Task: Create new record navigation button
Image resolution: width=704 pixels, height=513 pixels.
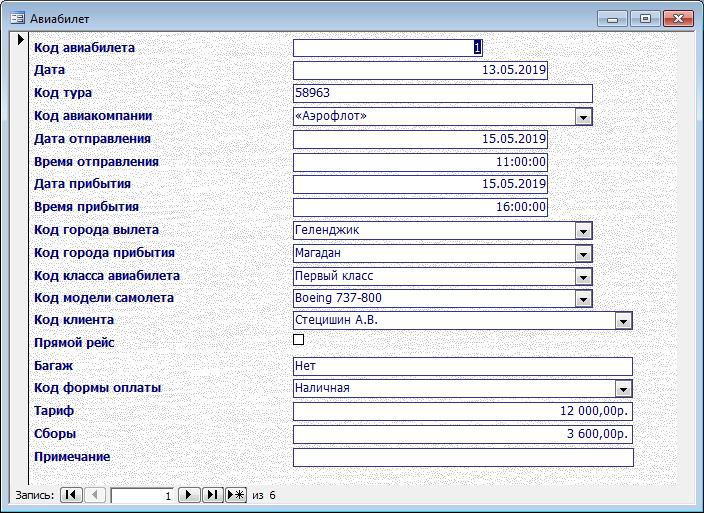Action: [x=237, y=495]
